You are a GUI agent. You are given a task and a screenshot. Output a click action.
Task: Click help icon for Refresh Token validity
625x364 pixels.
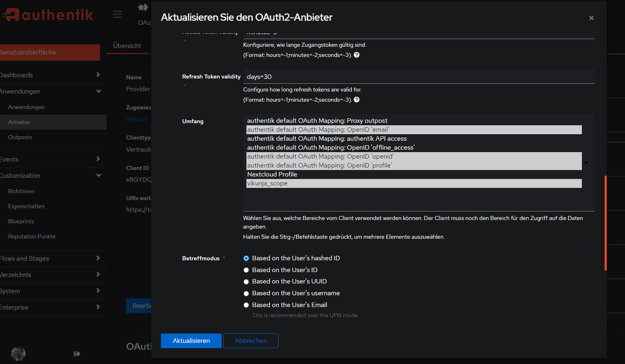coord(357,100)
